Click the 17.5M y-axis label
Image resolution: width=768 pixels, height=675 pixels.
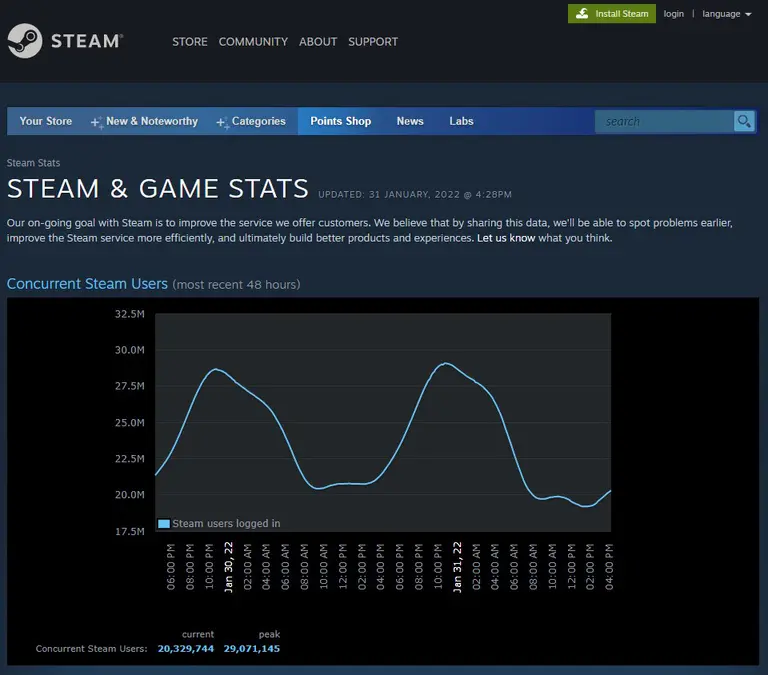tap(130, 531)
